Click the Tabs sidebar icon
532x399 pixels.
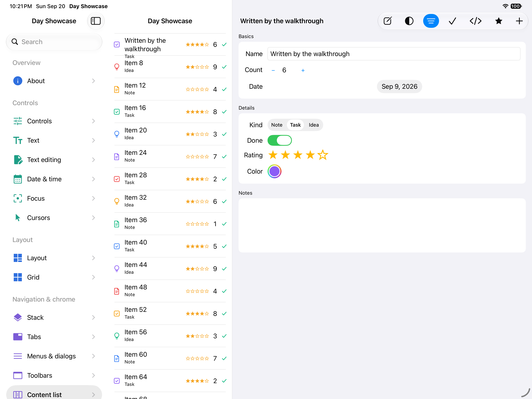point(18,337)
